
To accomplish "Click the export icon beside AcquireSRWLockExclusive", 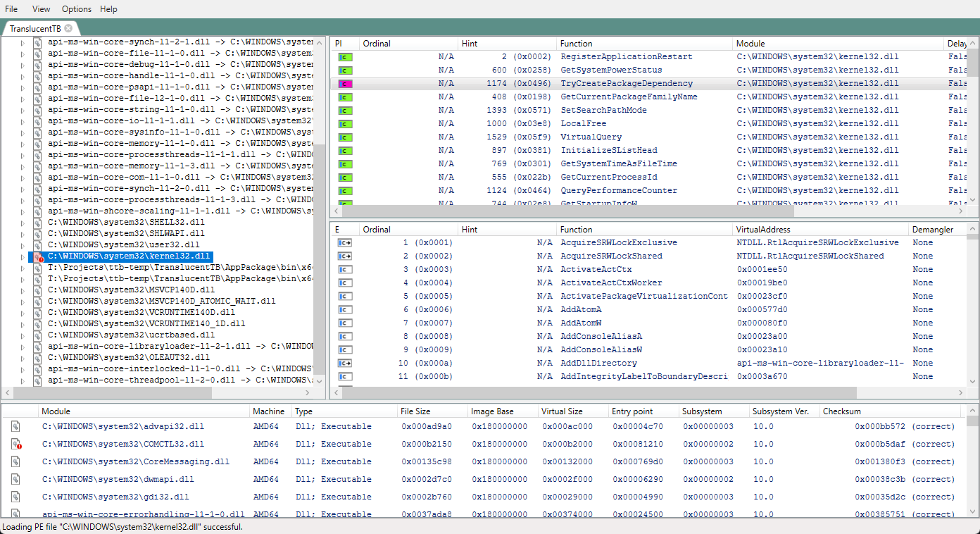I will (x=344, y=242).
